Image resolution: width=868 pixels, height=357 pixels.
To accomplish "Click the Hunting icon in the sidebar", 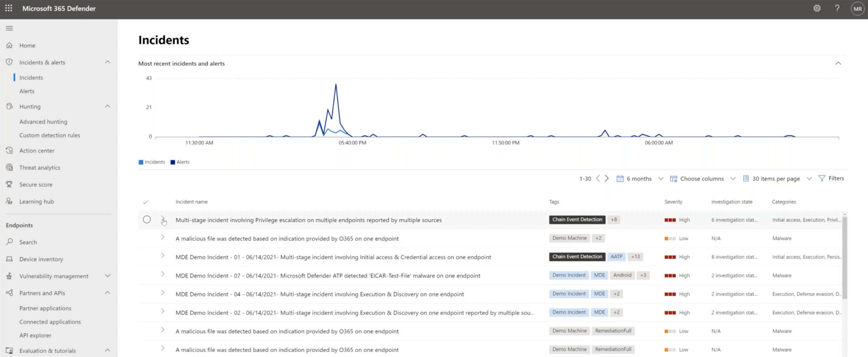I will pos(9,106).
